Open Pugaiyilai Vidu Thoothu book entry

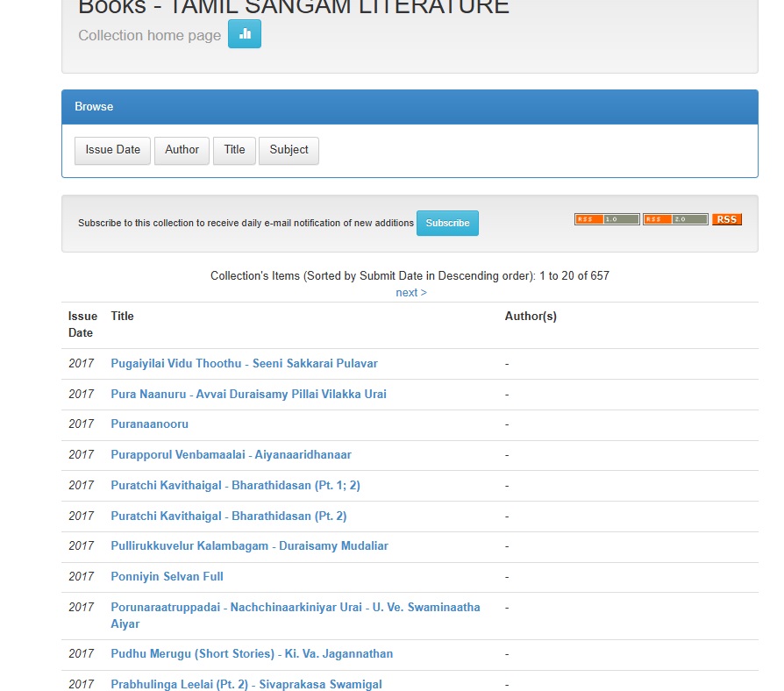coord(244,363)
